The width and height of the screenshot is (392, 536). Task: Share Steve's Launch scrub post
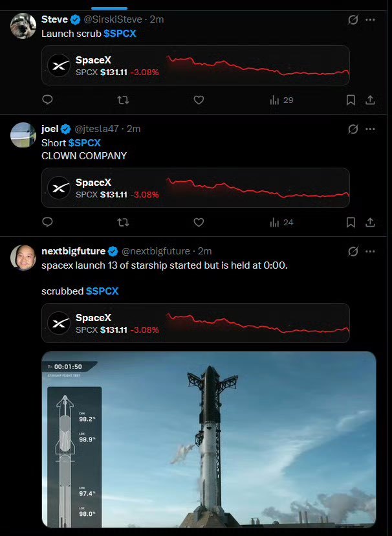370,100
